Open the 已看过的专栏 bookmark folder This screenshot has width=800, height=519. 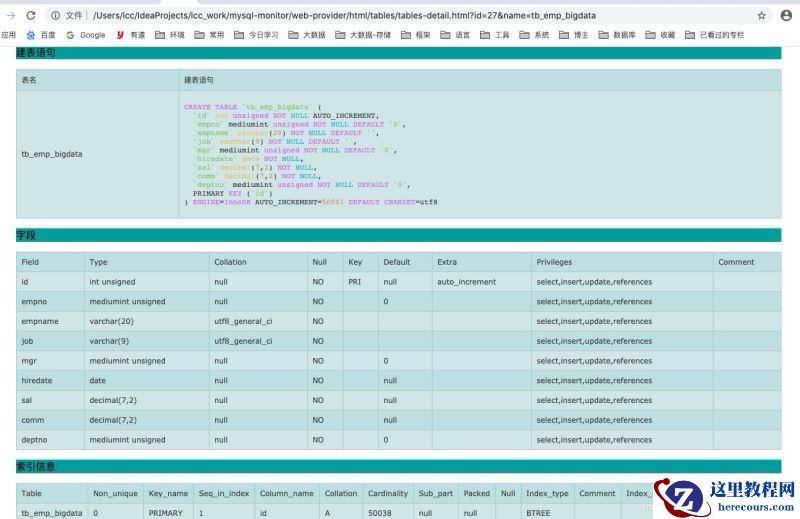pos(714,35)
